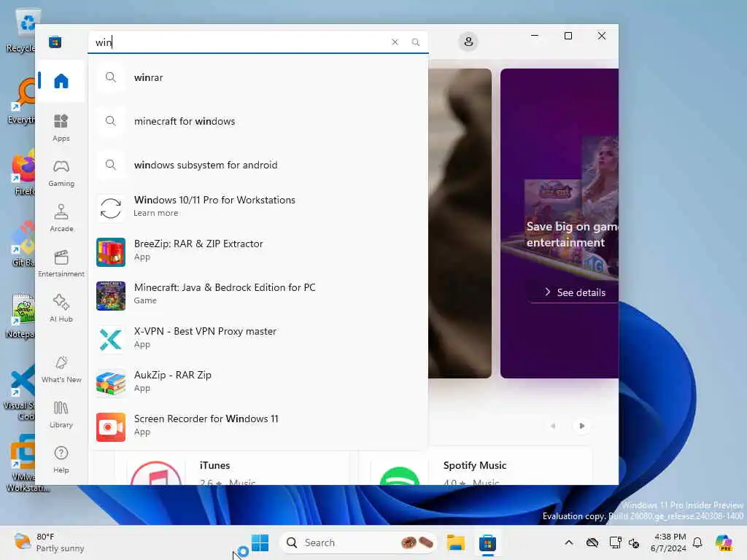Click X-VPN - Best VPN Proxy master title
The width and height of the screenshot is (747, 560).
(x=205, y=332)
